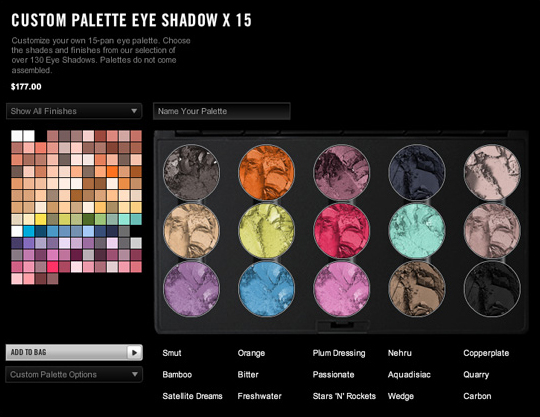Expand the Custom Palette Options dropdown

pos(74,374)
